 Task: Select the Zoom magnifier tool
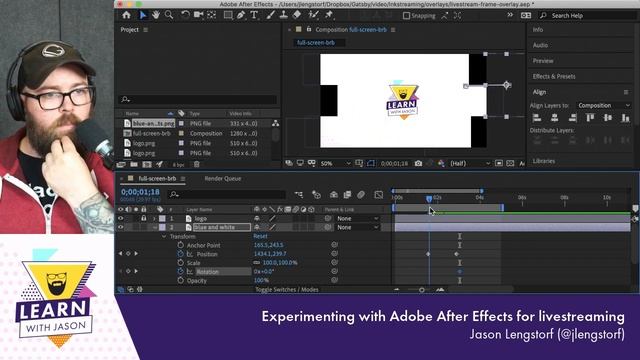169,15
